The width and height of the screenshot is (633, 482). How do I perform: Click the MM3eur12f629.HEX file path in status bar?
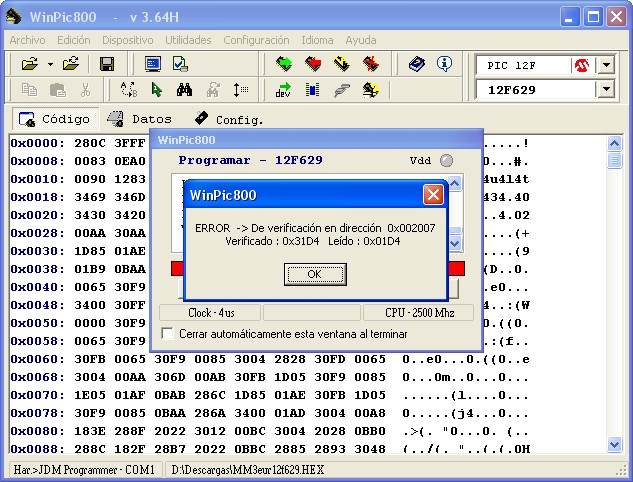(247, 470)
